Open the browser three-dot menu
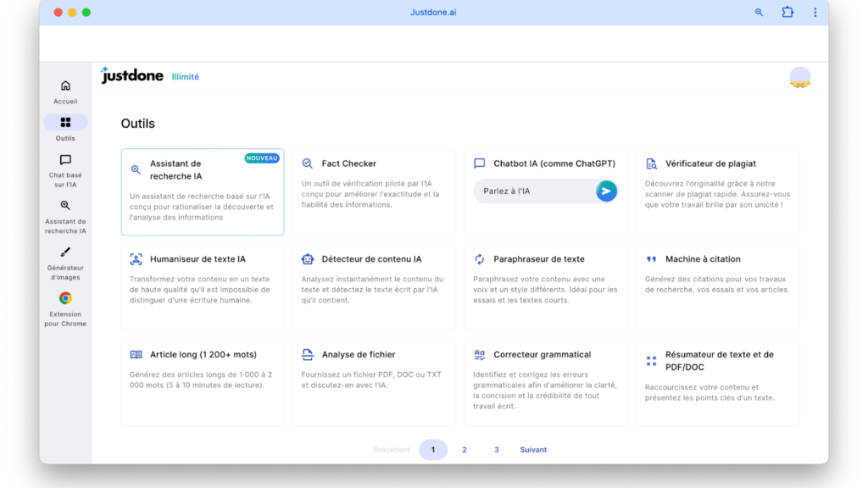 (815, 12)
